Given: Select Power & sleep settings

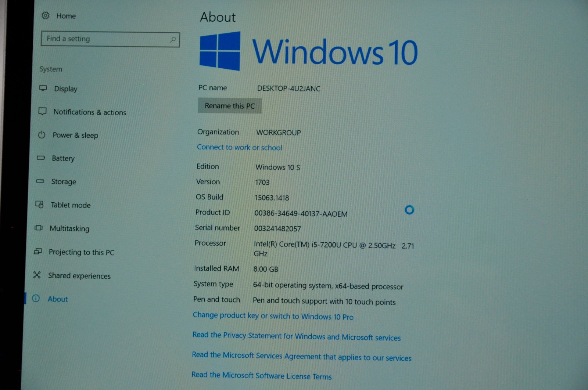Looking at the screenshot, I should point(75,136).
